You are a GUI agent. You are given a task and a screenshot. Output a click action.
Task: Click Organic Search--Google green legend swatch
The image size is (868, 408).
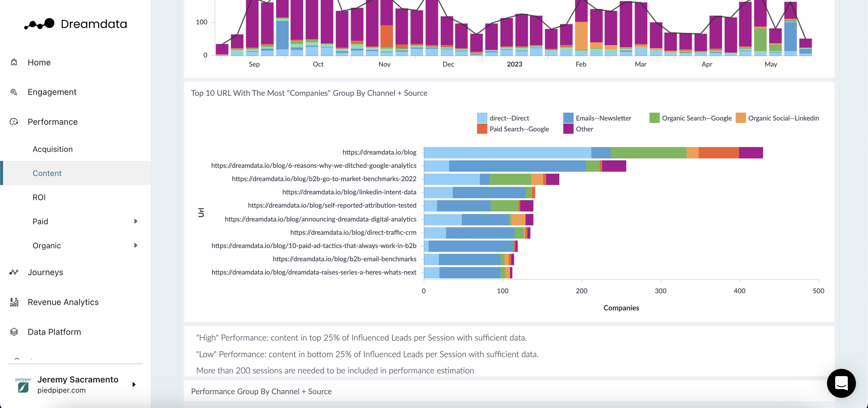(654, 118)
